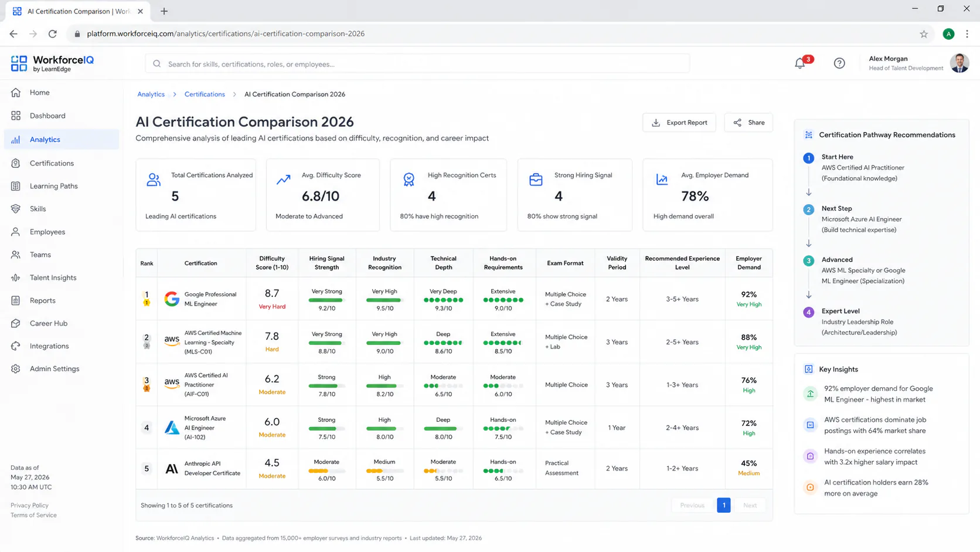Open the Privacy Policy link
The width and height of the screenshot is (980, 552).
(x=29, y=505)
